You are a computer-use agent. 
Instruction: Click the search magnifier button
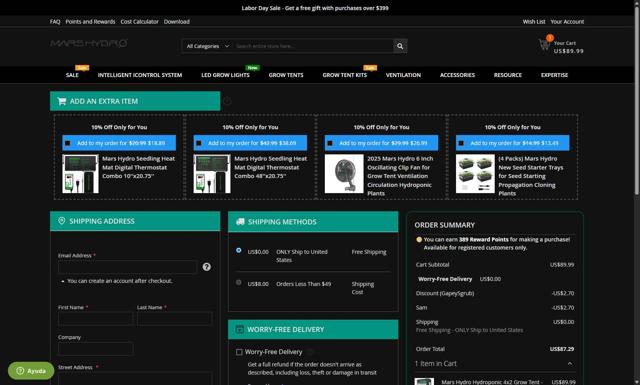click(x=400, y=46)
